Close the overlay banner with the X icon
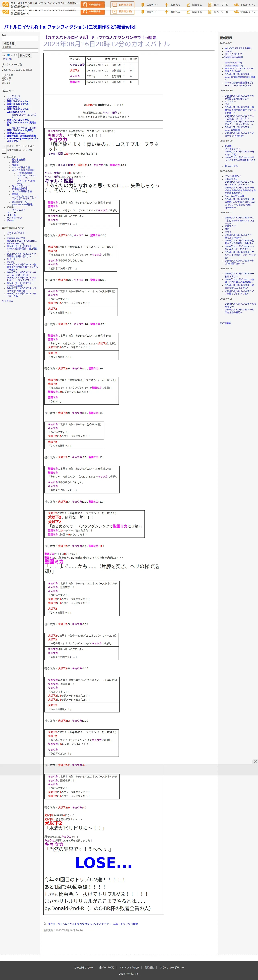 [x=255, y=762]
